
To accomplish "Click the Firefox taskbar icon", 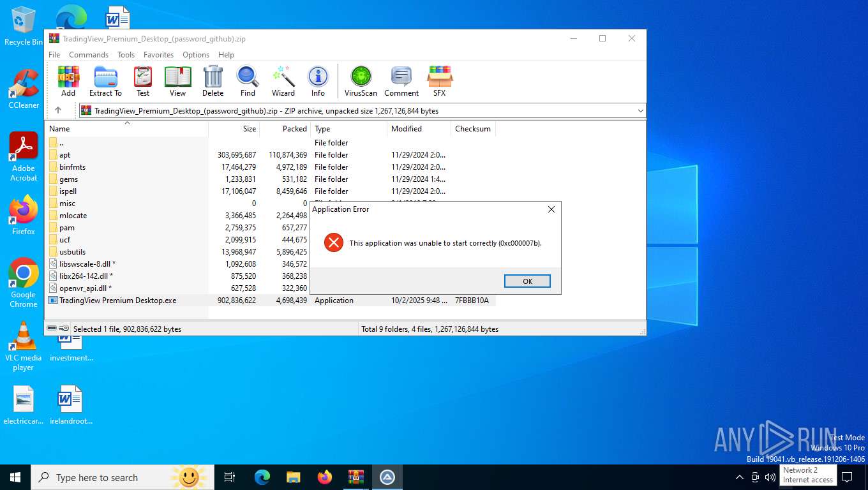I will pyautogui.click(x=325, y=477).
